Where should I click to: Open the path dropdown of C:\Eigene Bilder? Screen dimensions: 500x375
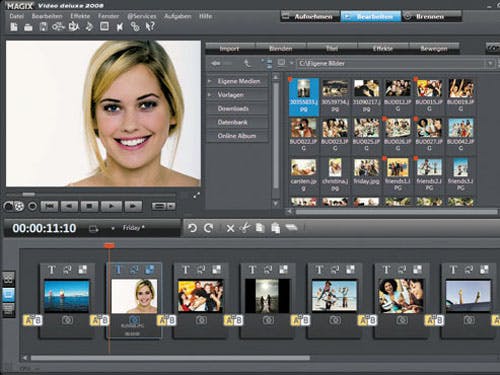[490, 63]
